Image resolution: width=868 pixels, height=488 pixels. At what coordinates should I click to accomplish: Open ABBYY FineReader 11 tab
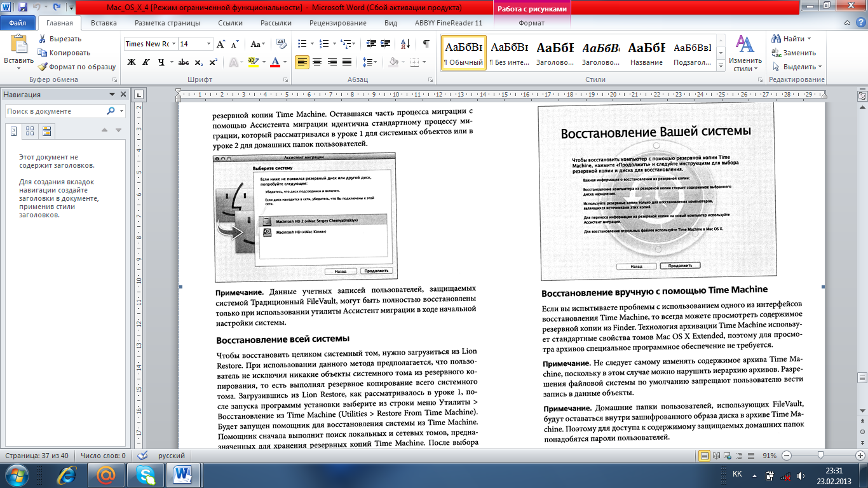coord(449,23)
